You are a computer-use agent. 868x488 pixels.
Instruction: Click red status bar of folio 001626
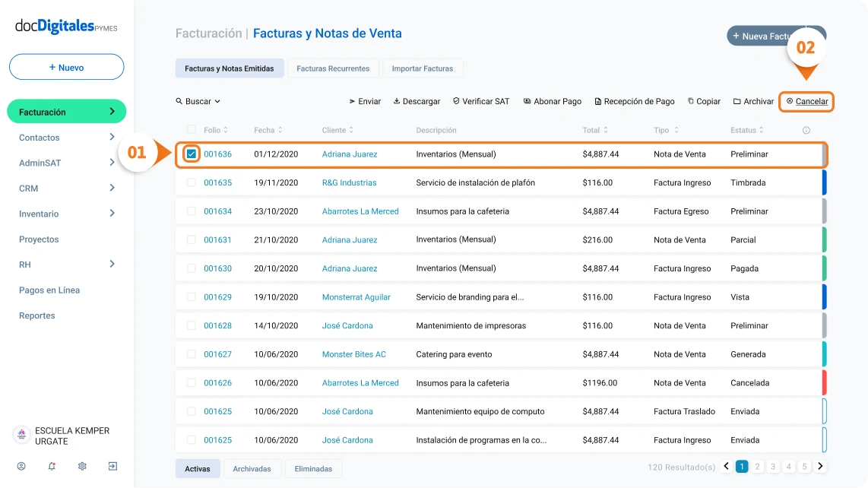tap(824, 383)
